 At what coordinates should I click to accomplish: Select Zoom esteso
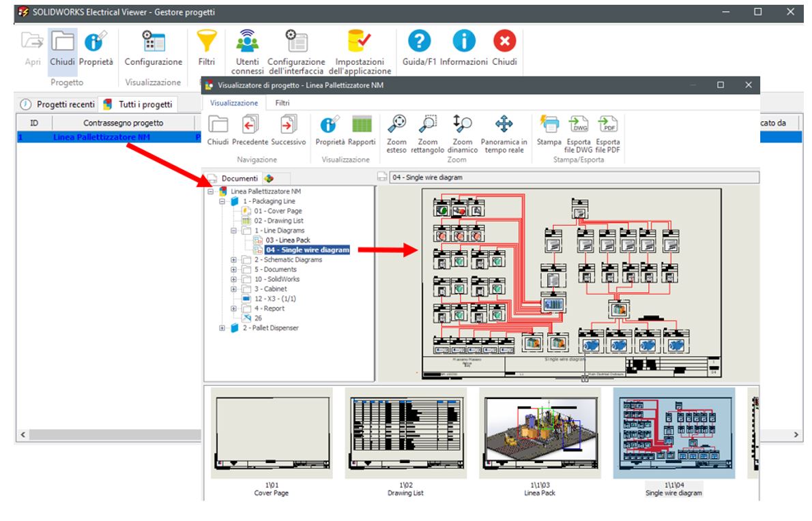pyautogui.click(x=396, y=134)
